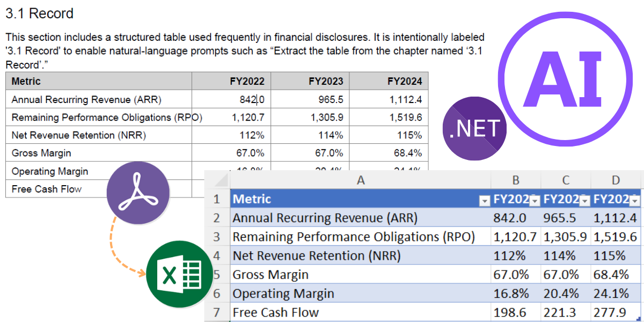Click the 1,120.7 cell in the PDF table
The width and height of the screenshot is (644, 322).
point(231,117)
